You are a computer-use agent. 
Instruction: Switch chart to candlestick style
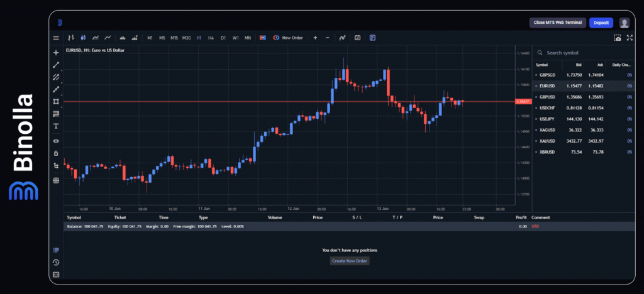tap(82, 38)
